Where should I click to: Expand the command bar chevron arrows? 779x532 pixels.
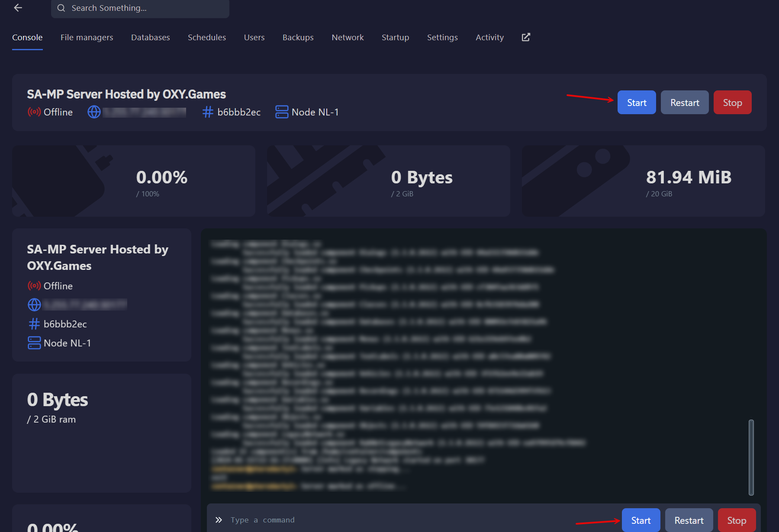click(219, 520)
